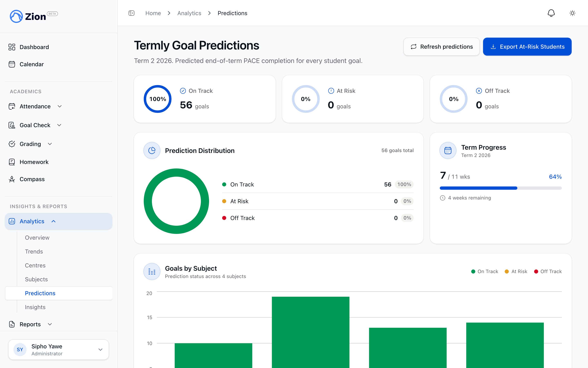Click the orange At Risk legend dot in distribution
This screenshot has height=368, width=588.
tap(224, 201)
